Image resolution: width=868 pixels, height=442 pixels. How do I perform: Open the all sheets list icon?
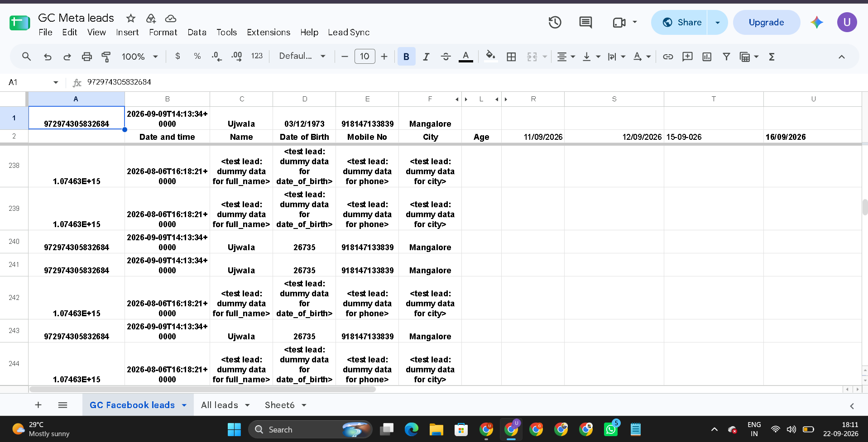pyautogui.click(x=62, y=405)
